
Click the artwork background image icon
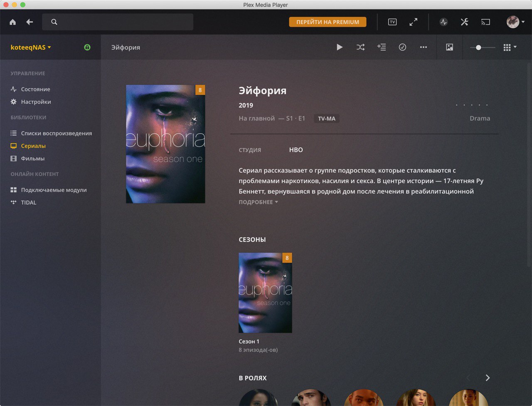click(449, 47)
